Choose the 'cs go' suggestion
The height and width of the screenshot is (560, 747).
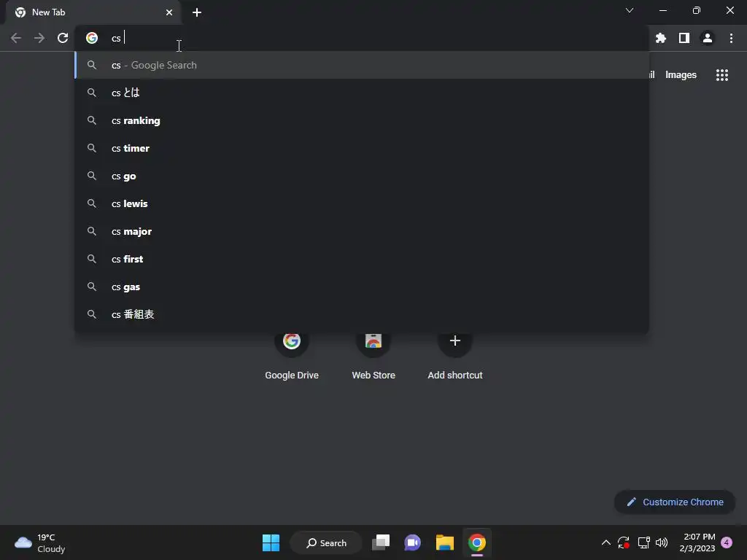(362, 176)
